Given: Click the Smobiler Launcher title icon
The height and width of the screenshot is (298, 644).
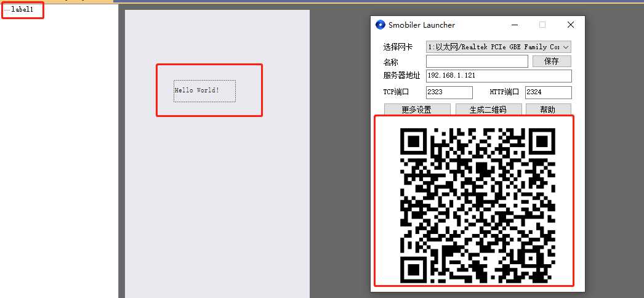Looking at the screenshot, I should pos(380,25).
